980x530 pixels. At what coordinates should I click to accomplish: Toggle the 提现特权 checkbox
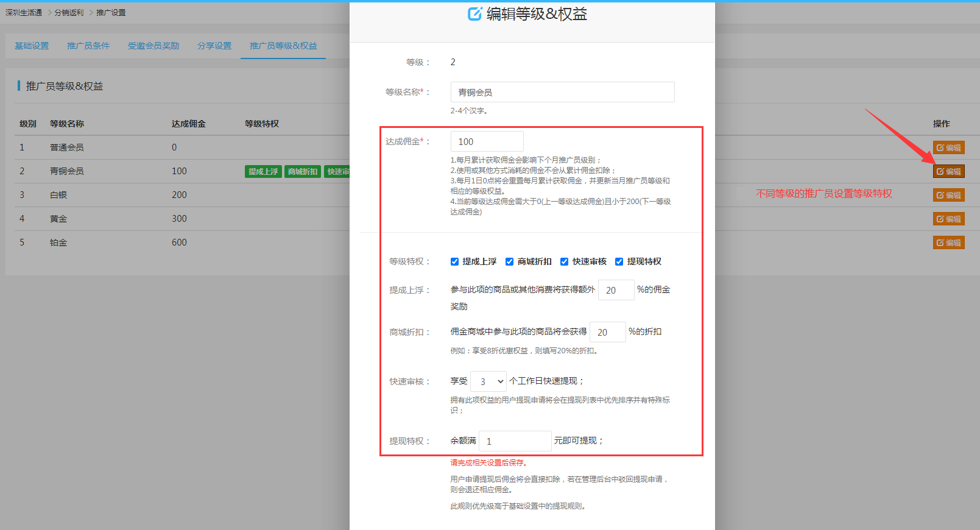(x=619, y=262)
